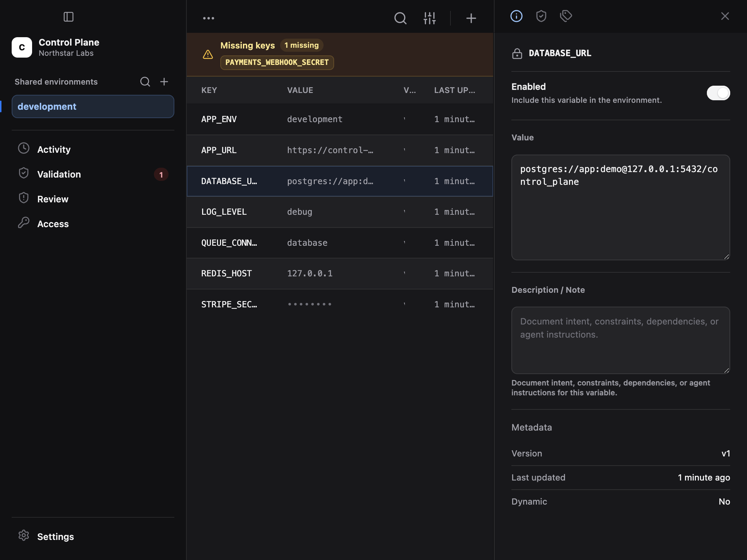
Task: Sort by LAST UP... column header
Action: tap(454, 90)
